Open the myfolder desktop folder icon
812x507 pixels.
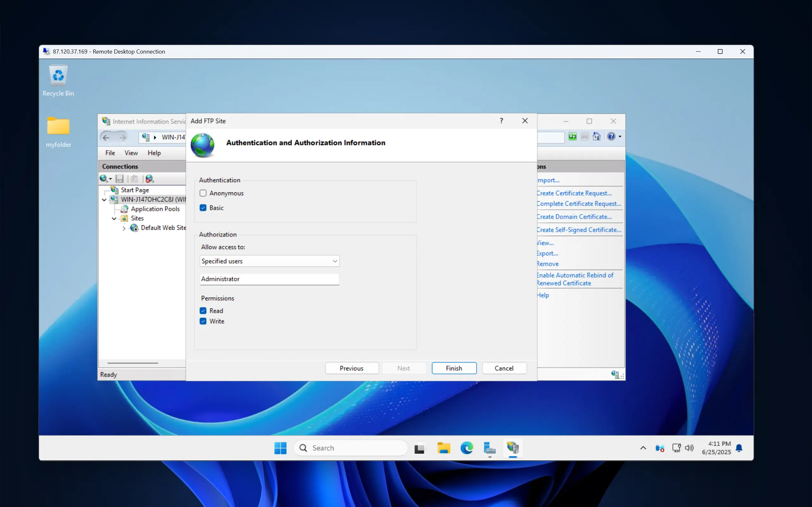pyautogui.click(x=58, y=127)
